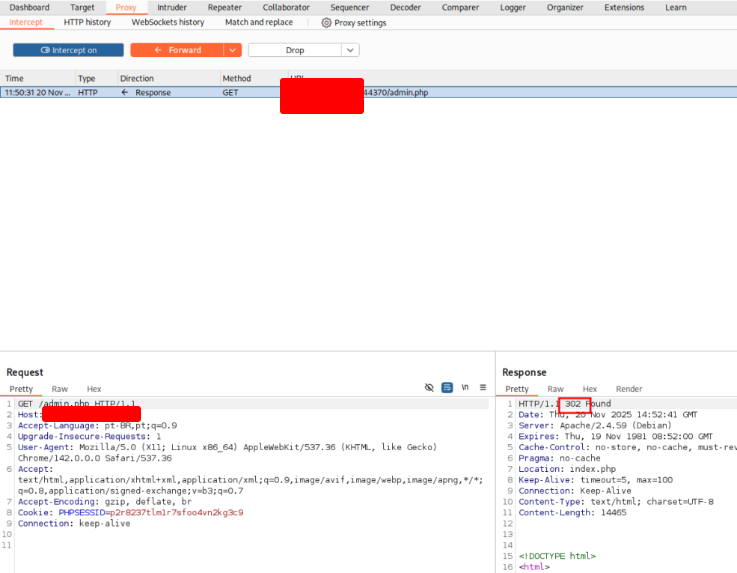Open the Intruder tab

tap(172, 7)
